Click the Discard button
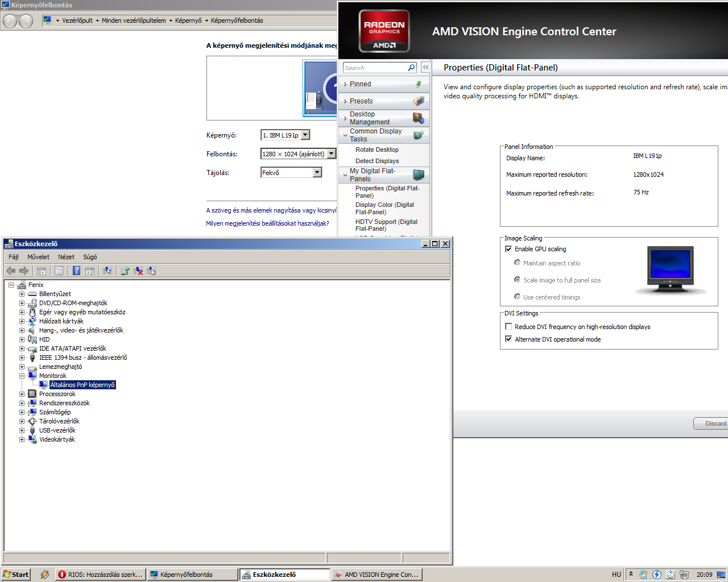The height and width of the screenshot is (582, 728). point(711,423)
